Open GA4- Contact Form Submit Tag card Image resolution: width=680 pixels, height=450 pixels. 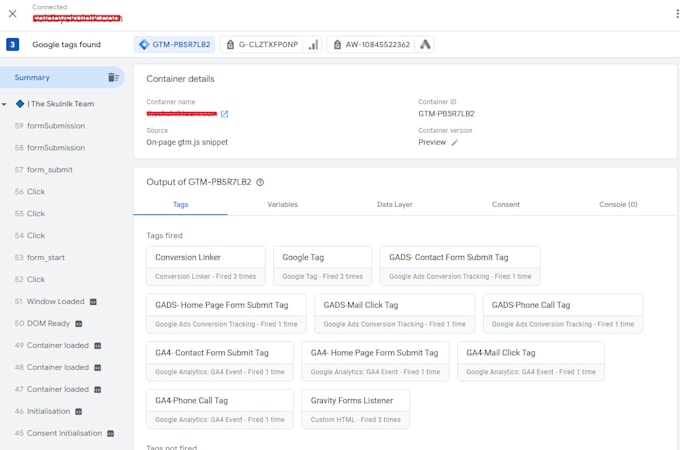(x=220, y=361)
